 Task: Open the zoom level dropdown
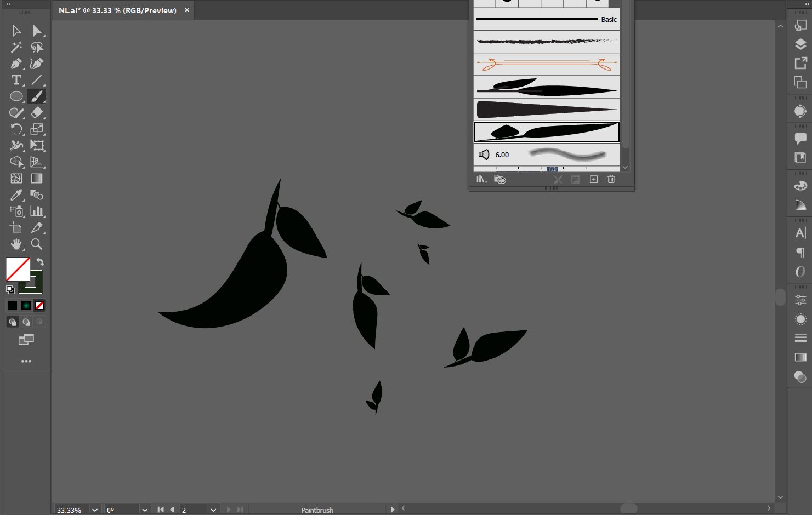point(94,510)
